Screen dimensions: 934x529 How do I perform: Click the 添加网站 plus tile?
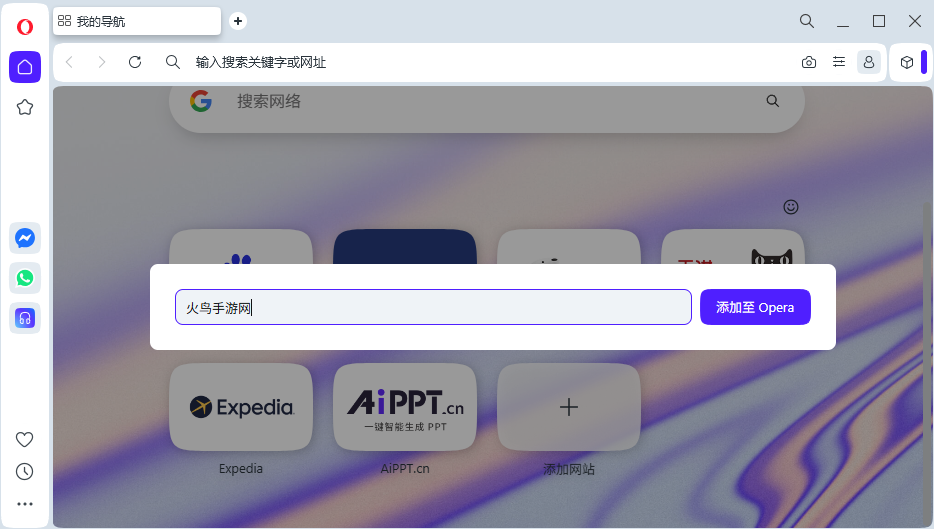569,407
